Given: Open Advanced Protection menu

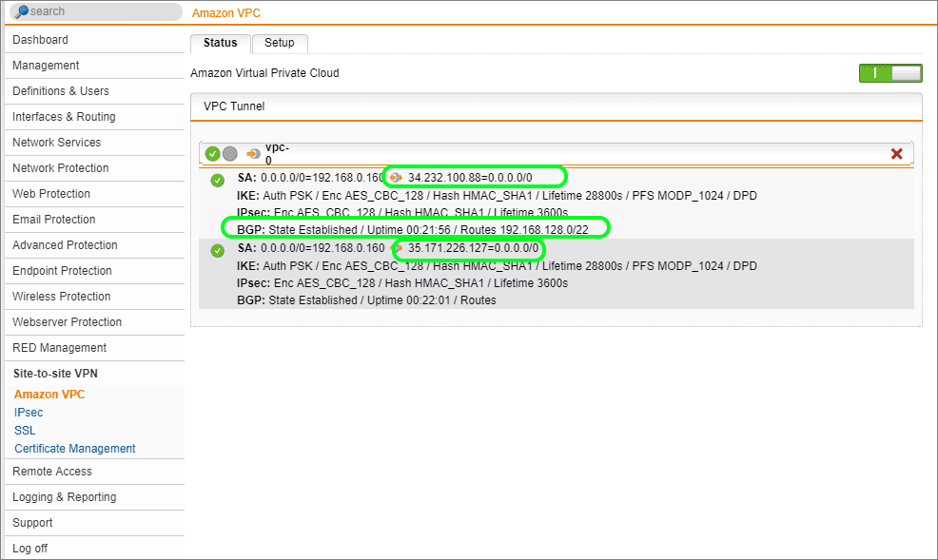Looking at the screenshot, I should click(x=94, y=245).
